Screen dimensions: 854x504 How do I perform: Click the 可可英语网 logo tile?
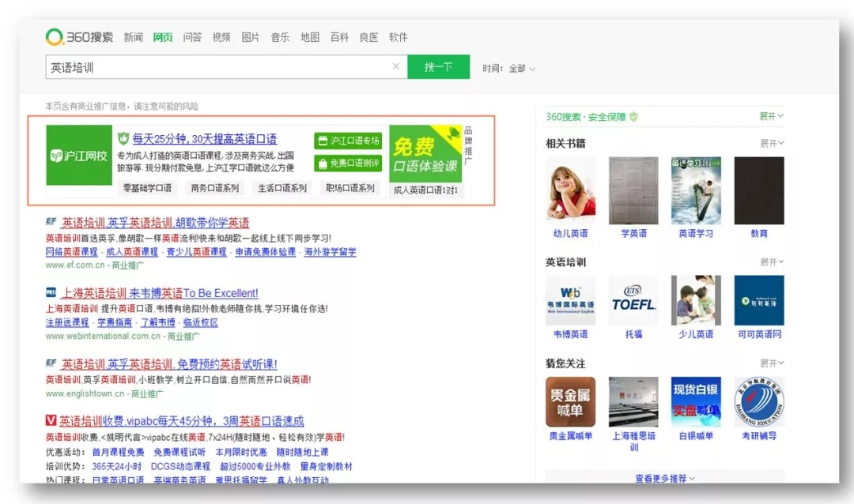pos(758,300)
